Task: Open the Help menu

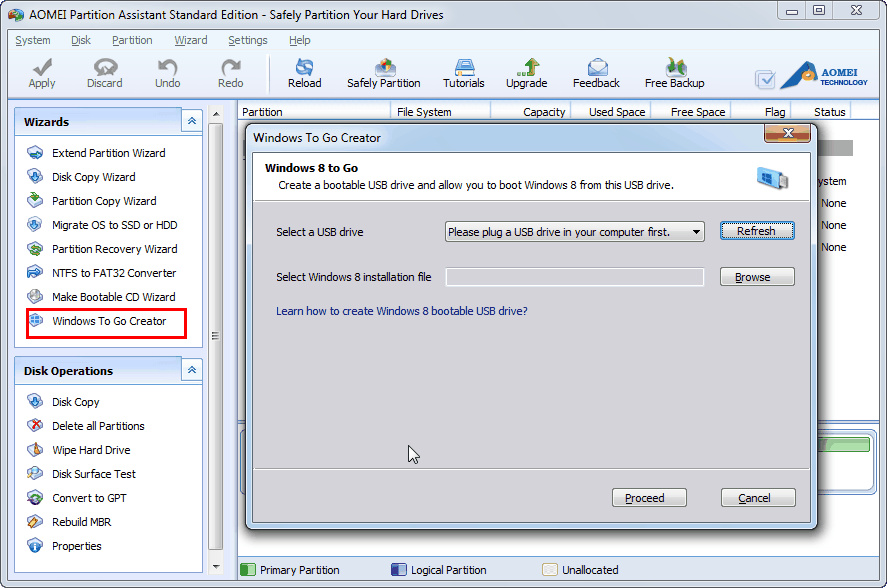Action: 299,40
